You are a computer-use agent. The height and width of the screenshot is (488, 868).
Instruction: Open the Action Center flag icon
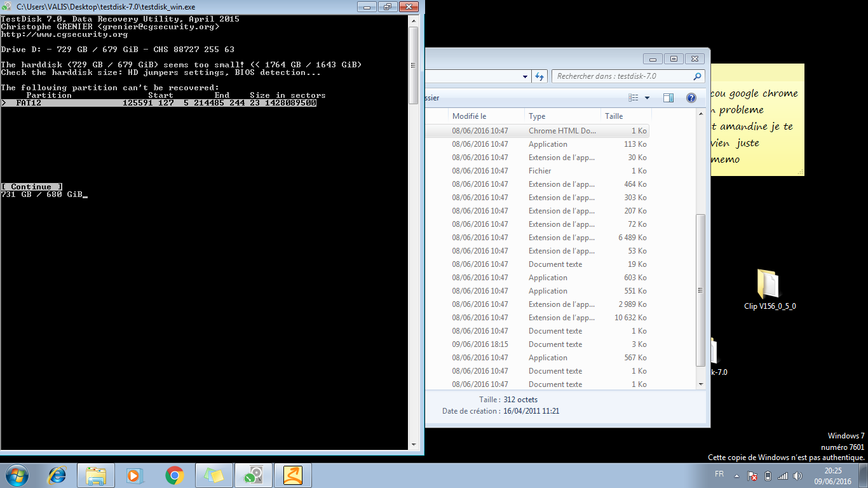click(x=752, y=475)
